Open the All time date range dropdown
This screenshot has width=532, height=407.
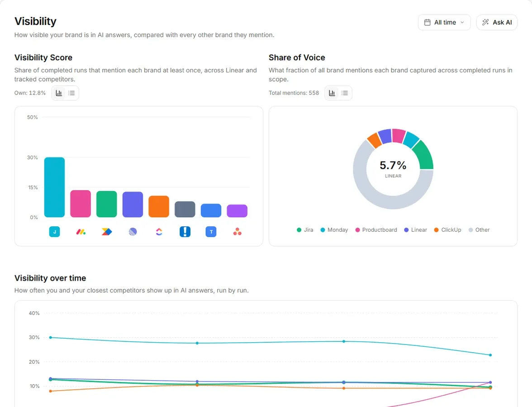(x=444, y=22)
